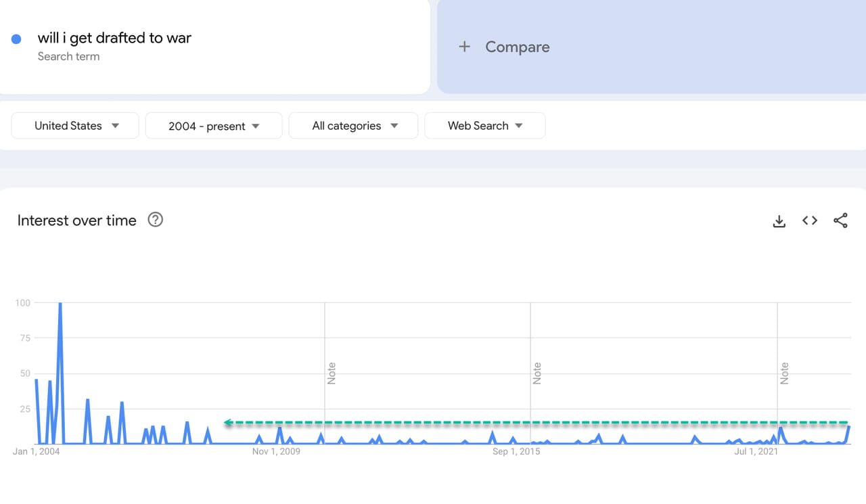
Task: Select the Note marker near Jul 2021
Action: pyautogui.click(x=784, y=373)
